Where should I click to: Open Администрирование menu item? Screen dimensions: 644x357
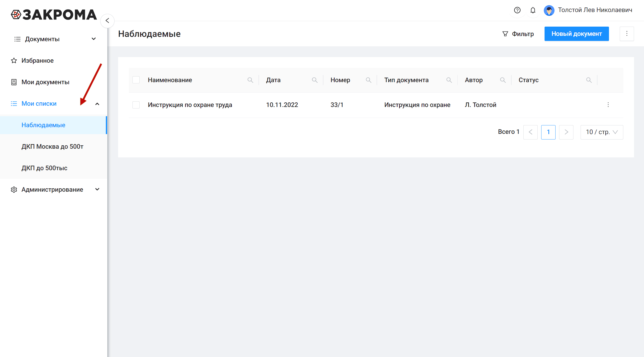[x=54, y=190]
